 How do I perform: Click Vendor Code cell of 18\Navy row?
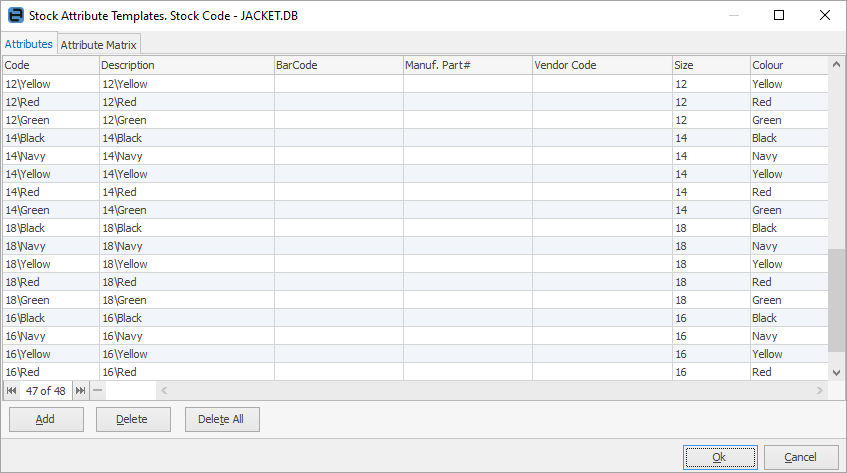coord(602,246)
